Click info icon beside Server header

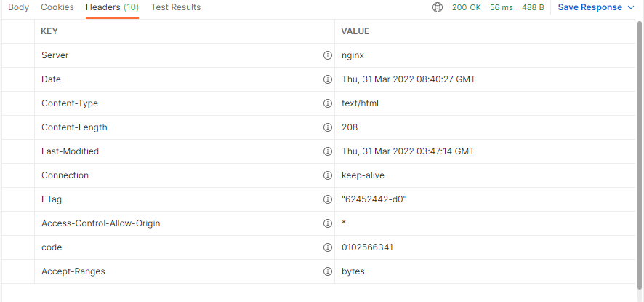point(327,55)
